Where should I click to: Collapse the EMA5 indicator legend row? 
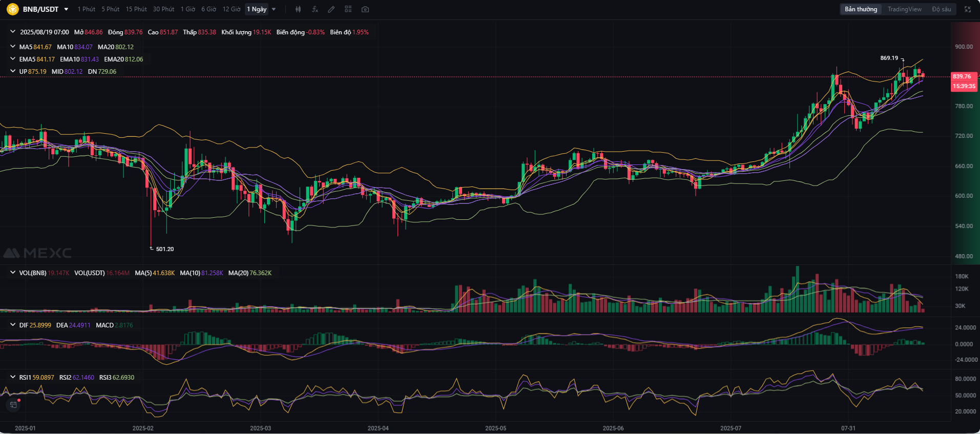pyautogui.click(x=13, y=59)
